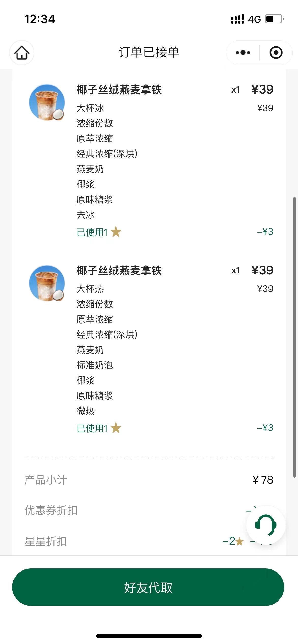Viewport: 298px width, 644px height.
Task: Open second 椰子丝绒燕麦拿铁 hot drink thumbnail
Action: point(47,283)
